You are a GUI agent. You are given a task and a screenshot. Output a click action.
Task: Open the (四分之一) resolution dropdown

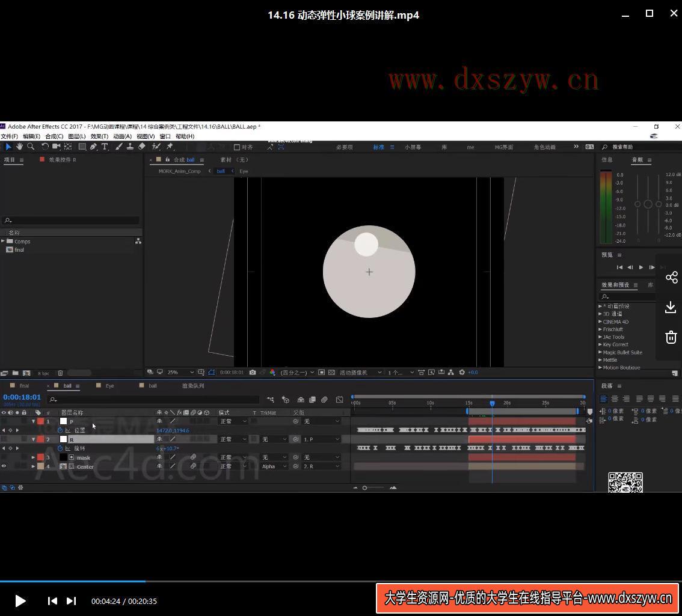point(297,373)
